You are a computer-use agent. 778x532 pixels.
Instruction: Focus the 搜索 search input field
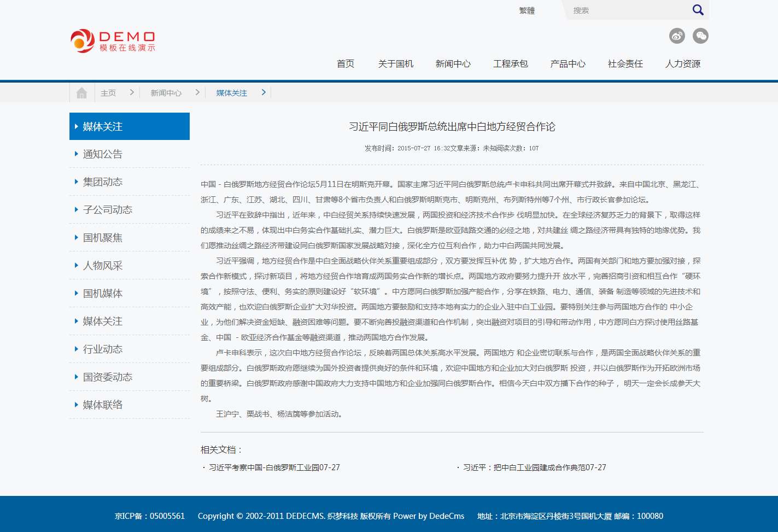coord(629,10)
